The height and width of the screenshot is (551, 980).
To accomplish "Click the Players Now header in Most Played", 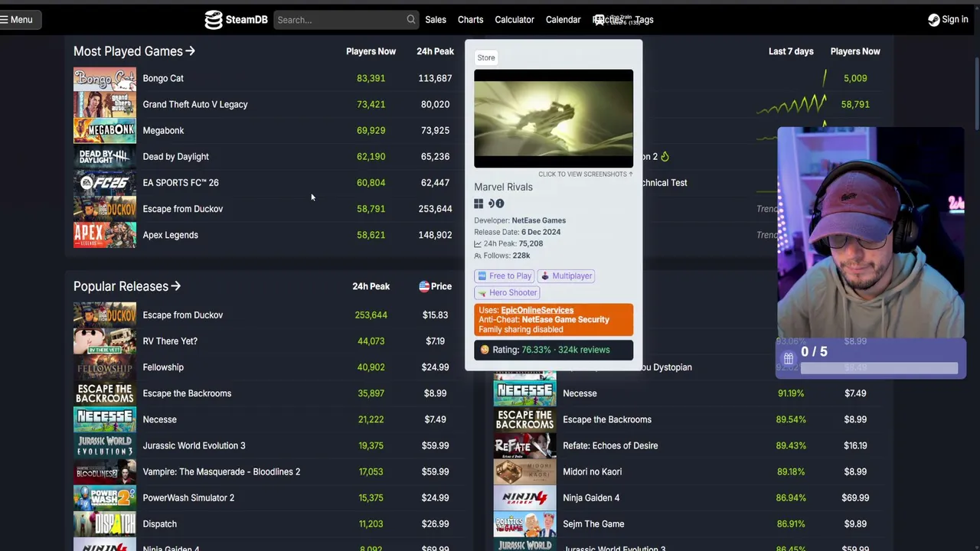I will pos(371,51).
